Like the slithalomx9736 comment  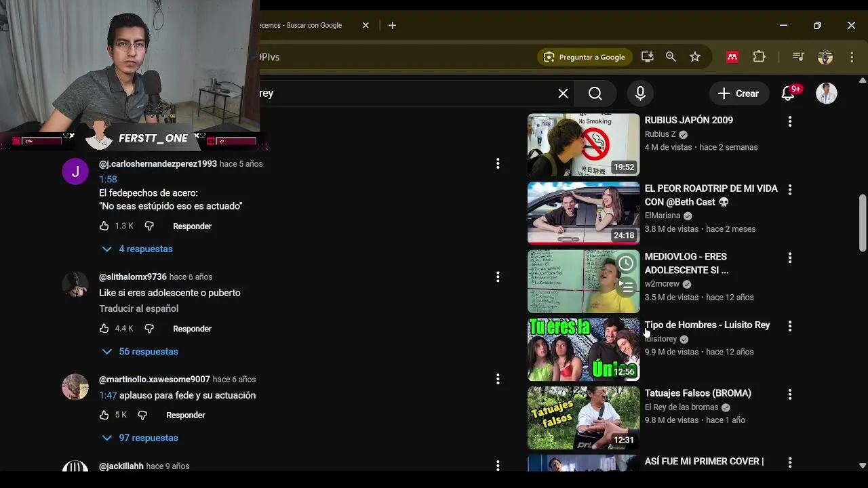(104, 328)
